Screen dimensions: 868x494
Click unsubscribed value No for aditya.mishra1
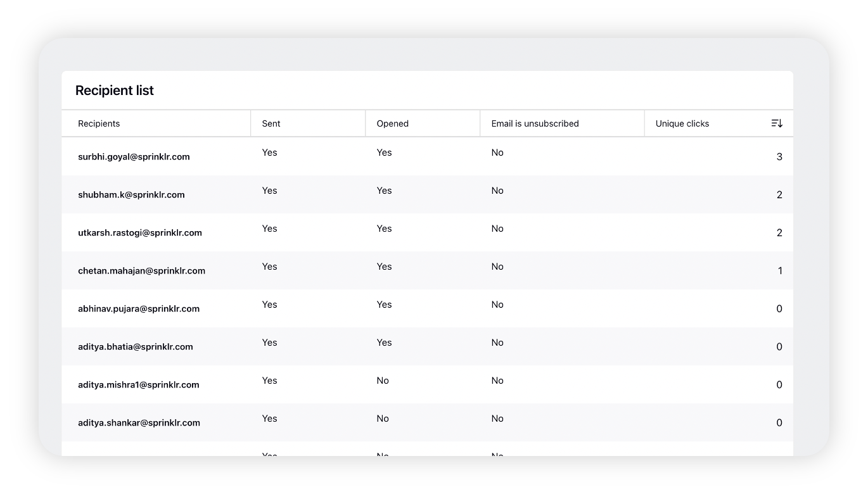(x=497, y=381)
